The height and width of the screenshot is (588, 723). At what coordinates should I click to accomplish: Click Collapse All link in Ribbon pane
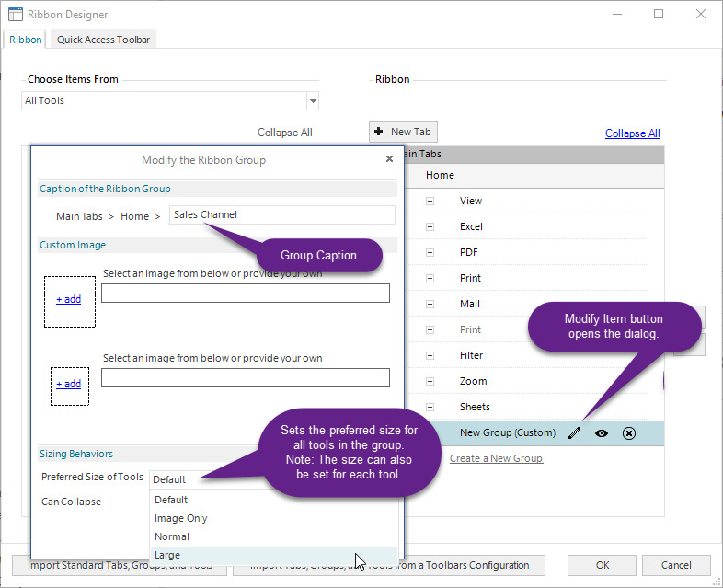632,133
